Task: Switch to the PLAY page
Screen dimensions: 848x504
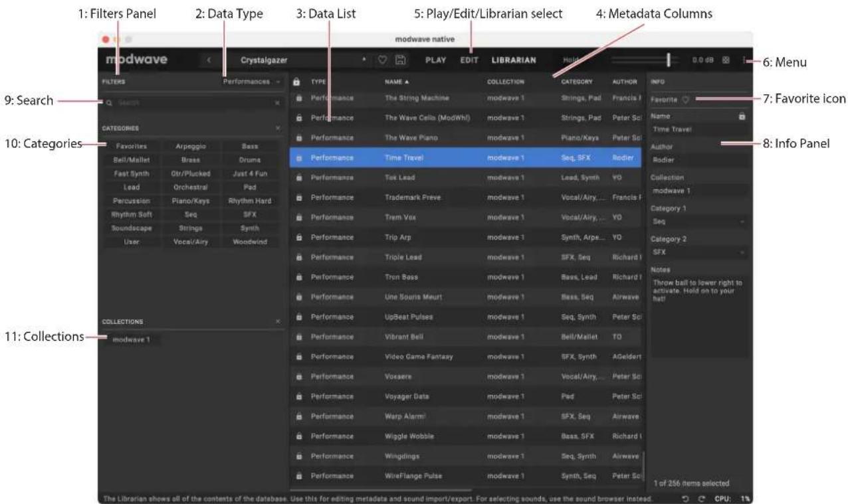Action: click(x=435, y=60)
